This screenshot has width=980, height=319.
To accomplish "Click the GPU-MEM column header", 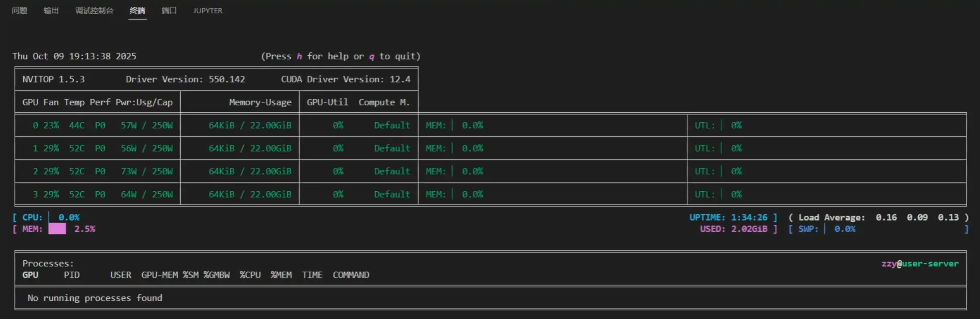I will (159, 275).
